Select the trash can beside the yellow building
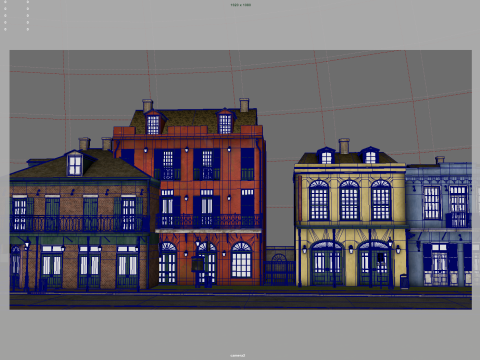Screen dimensions: 480x360 tap(404, 281)
